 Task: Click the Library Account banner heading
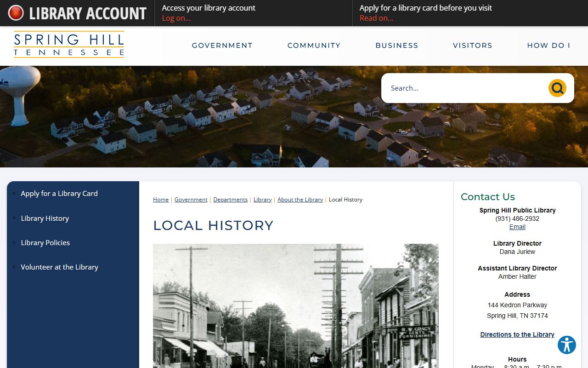pos(87,13)
